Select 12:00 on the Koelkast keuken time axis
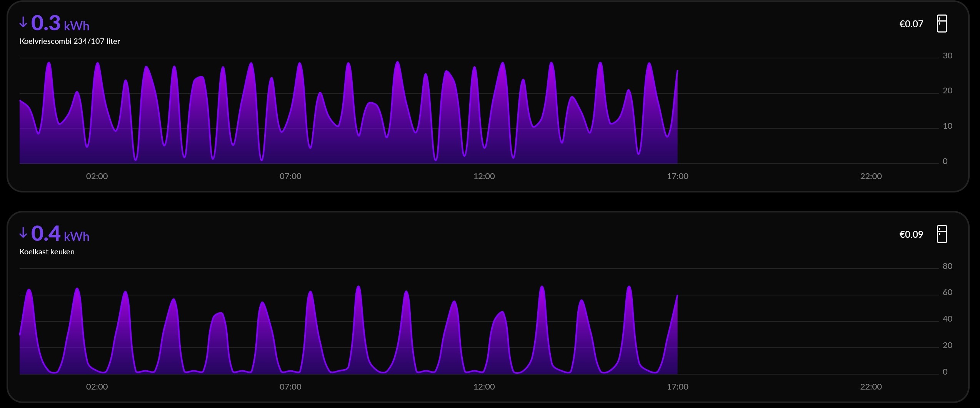 pyautogui.click(x=484, y=387)
